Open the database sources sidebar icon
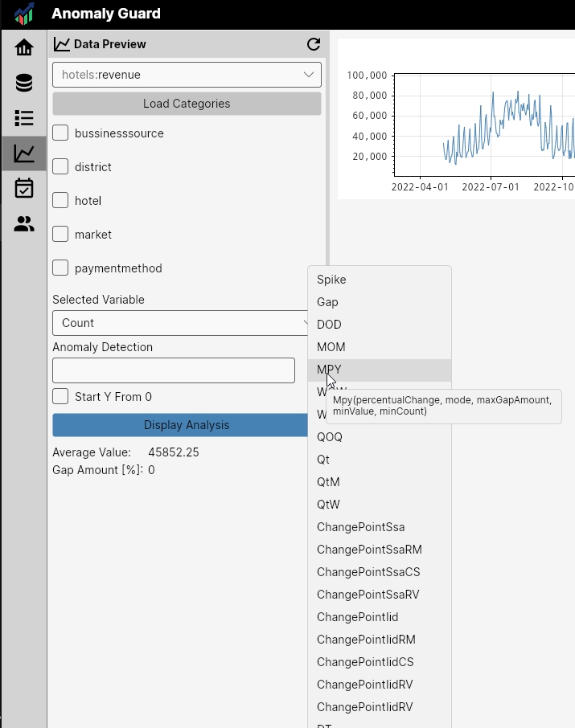This screenshot has height=728, width=575. 24,83
